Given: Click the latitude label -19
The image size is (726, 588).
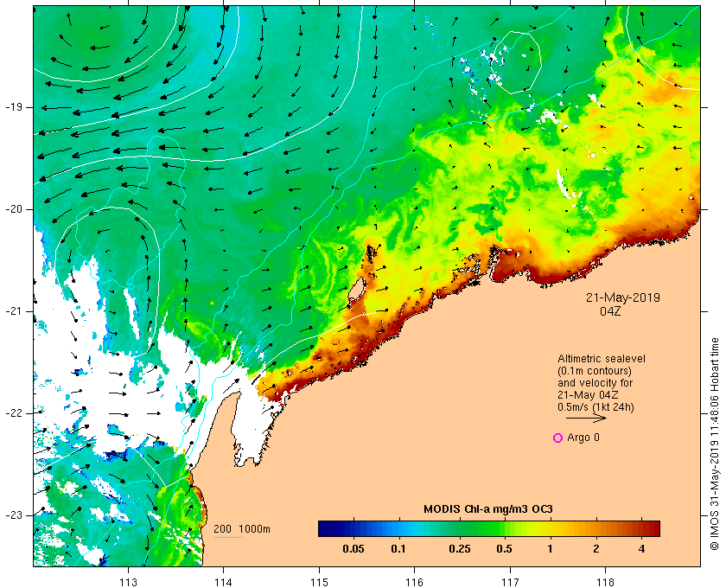Looking at the screenshot, I should [14, 107].
